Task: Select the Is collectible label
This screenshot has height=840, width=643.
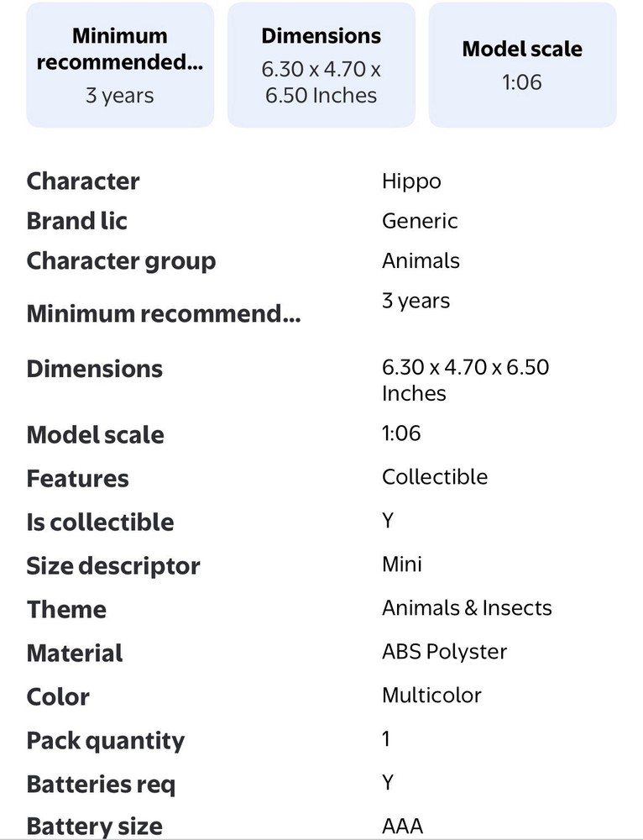Action: [100, 522]
